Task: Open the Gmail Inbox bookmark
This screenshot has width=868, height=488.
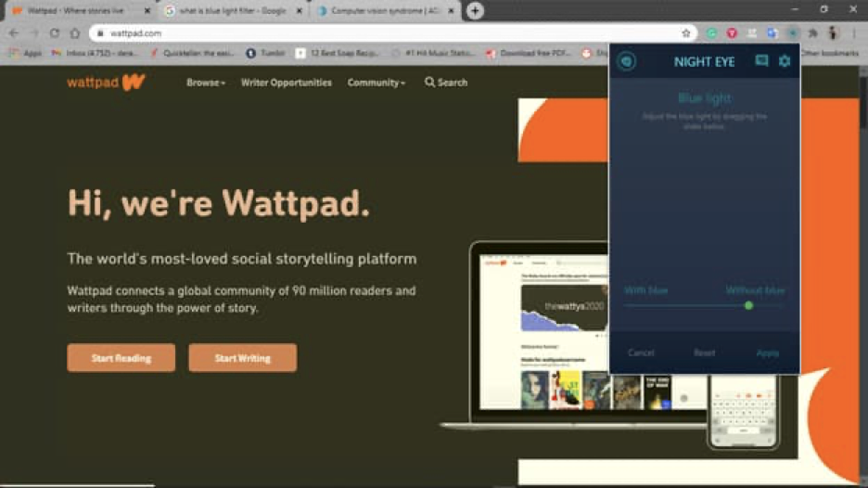Action: (x=96, y=53)
